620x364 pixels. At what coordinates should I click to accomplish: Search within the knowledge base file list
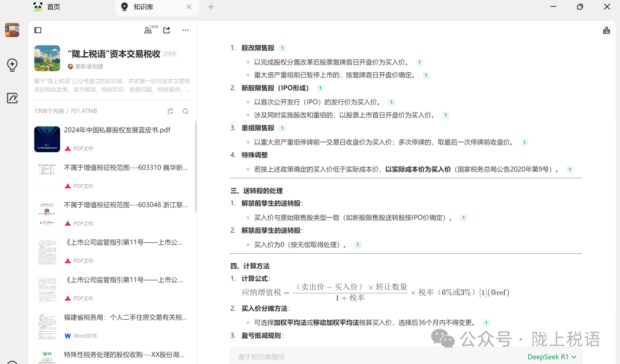(185, 111)
